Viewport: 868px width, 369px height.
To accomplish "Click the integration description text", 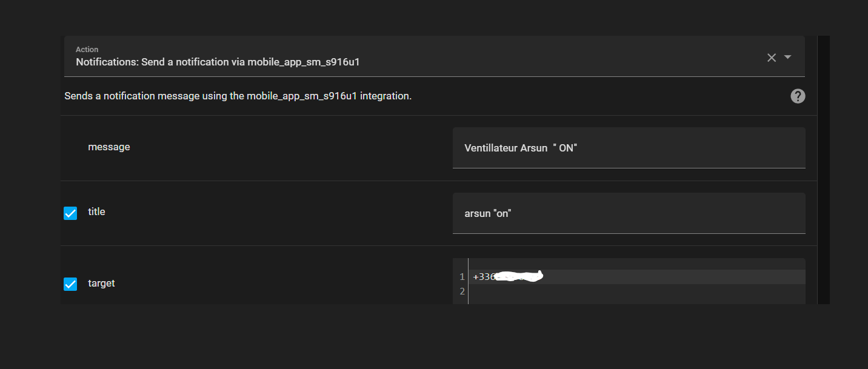I will click(238, 96).
